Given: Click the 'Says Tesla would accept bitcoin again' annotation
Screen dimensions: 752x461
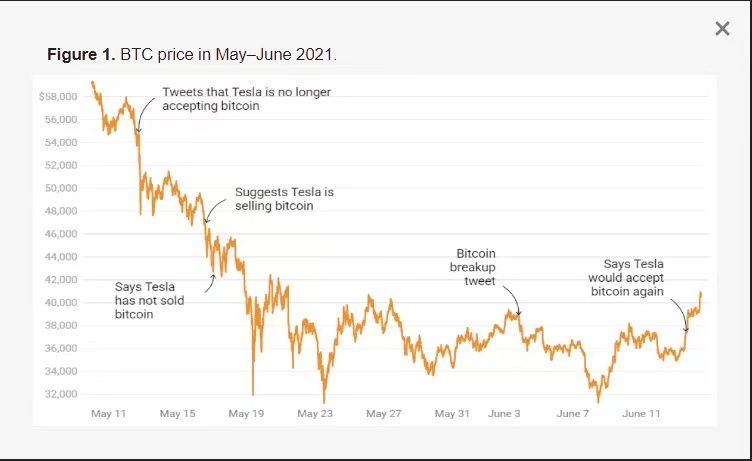Looking at the screenshot, I should 626,278.
